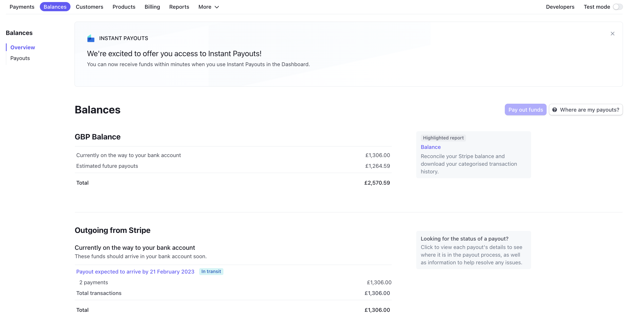This screenshot has width=644, height=332.
Task: Open Reports from top navigation
Action: click(179, 7)
